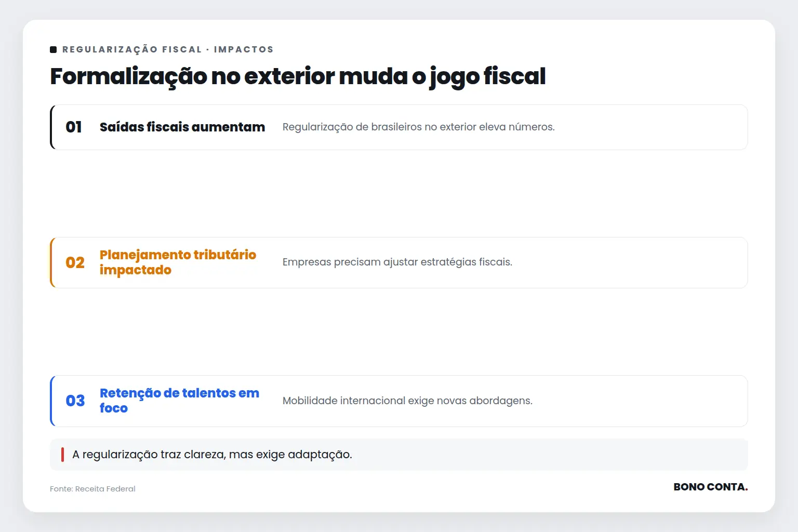Select the "Retenção de talentos em foco" title
Screen dimensions: 798x532
coord(179,401)
